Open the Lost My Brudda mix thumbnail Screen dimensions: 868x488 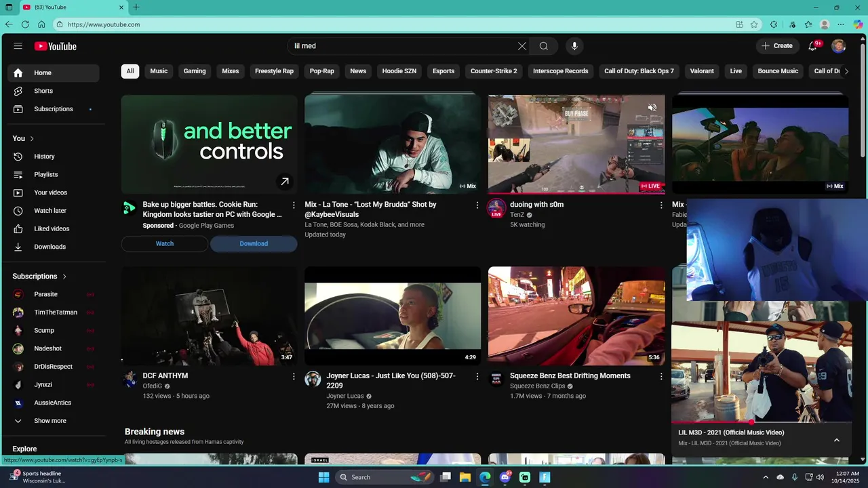point(393,144)
